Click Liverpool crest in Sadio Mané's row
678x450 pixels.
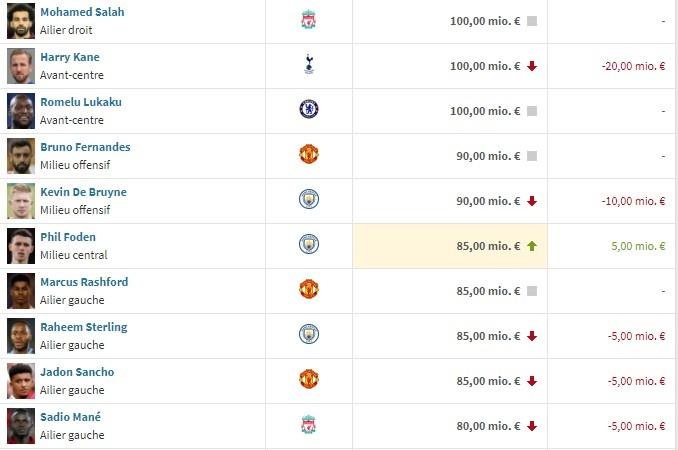308,424
